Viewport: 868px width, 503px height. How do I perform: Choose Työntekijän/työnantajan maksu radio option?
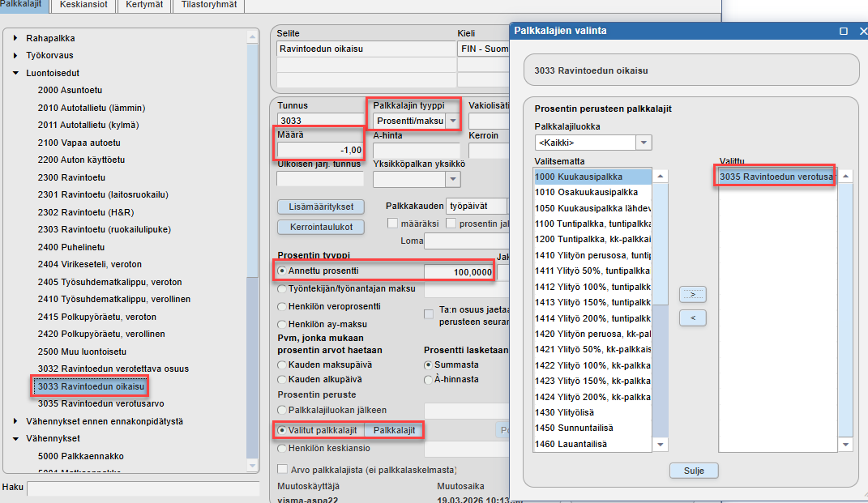coord(282,289)
